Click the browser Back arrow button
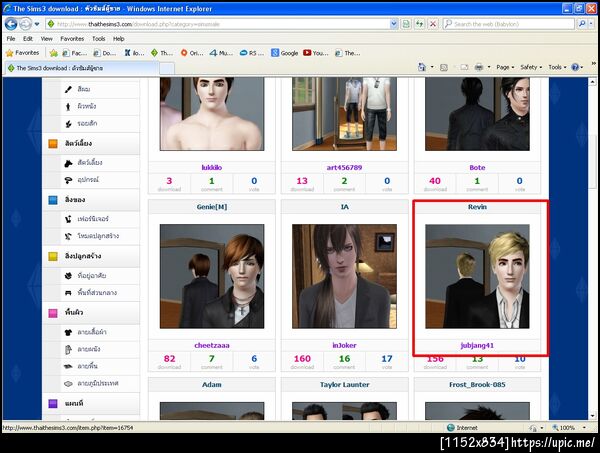 point(11,24)
